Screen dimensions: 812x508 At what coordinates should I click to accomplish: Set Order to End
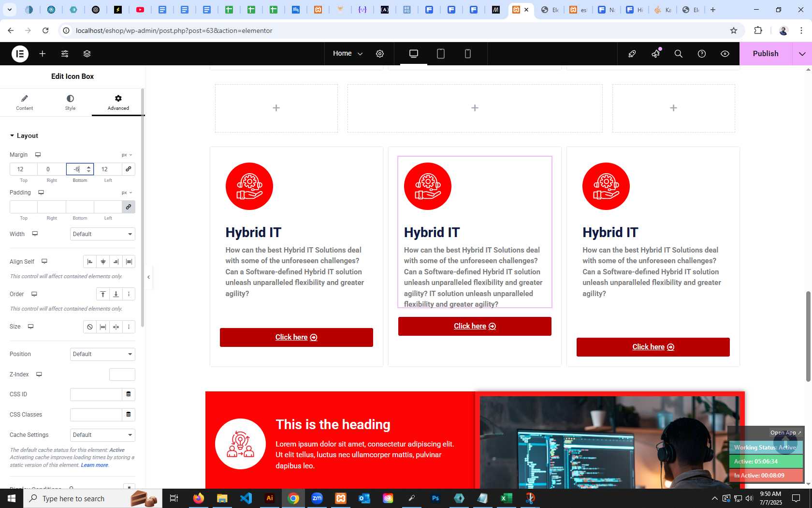(x=116, y=294)
